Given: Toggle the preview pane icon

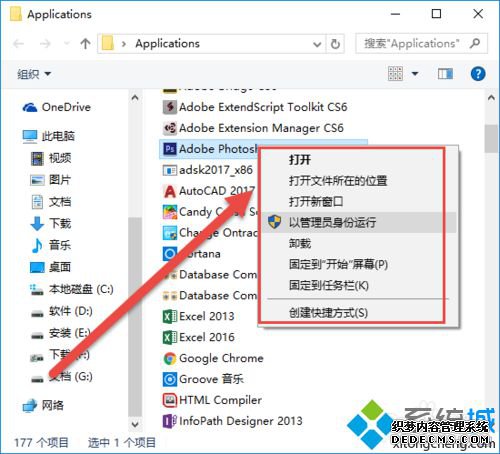Looking at the screenshot, I should point(445,74).
